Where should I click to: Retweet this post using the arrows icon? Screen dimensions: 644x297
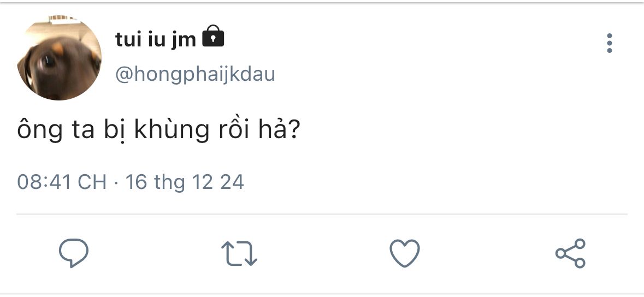tap(239, 254)
